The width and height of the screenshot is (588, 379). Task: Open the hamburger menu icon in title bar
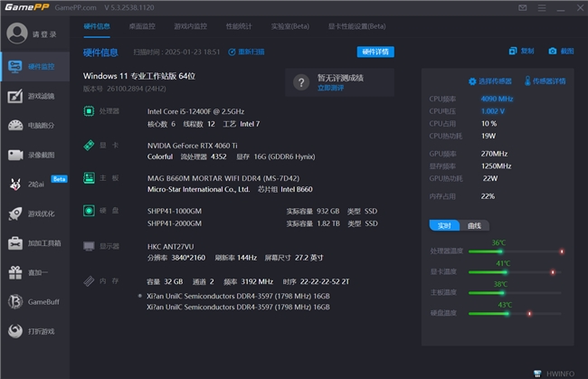point(542,8)
